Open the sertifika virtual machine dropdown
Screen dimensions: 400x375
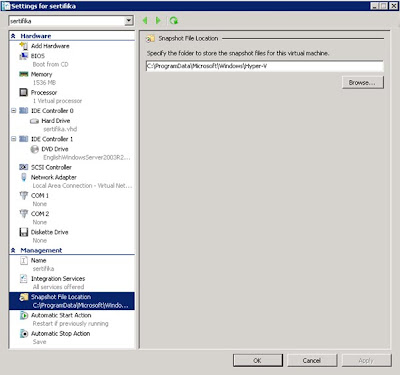click(x=129, y=21)
